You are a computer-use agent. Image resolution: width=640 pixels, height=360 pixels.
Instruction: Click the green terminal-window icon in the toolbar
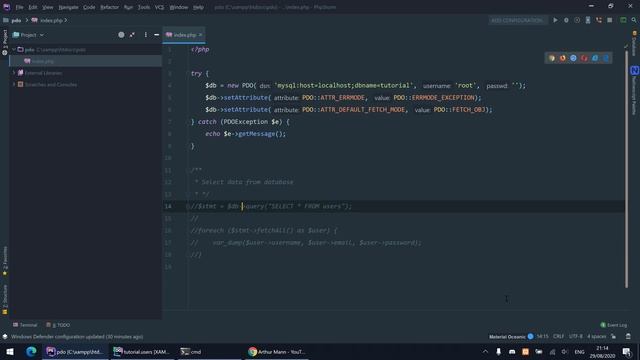point(623,20)
